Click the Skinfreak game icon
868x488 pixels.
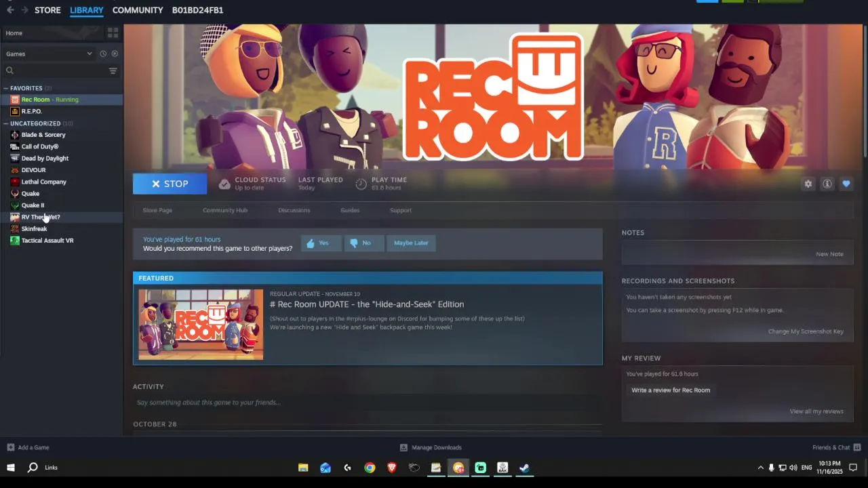[x=15, y=228]
